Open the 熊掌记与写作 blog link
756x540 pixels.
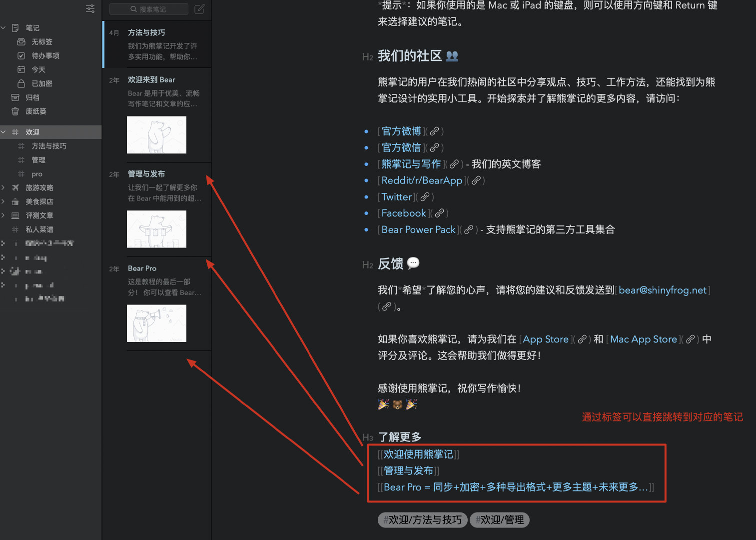(411, 164)
